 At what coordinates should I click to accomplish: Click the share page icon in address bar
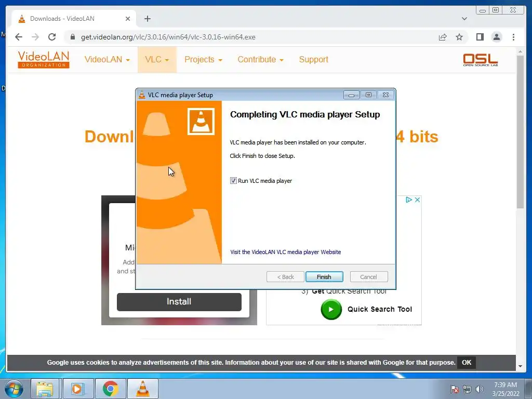pyautogui.click(x=443, y=37)
